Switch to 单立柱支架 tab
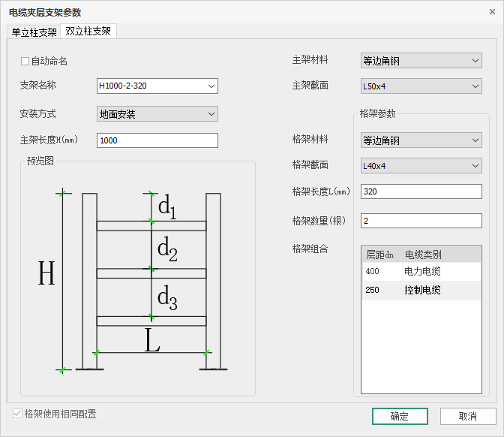504x437 pixels. tap(34, 32)
